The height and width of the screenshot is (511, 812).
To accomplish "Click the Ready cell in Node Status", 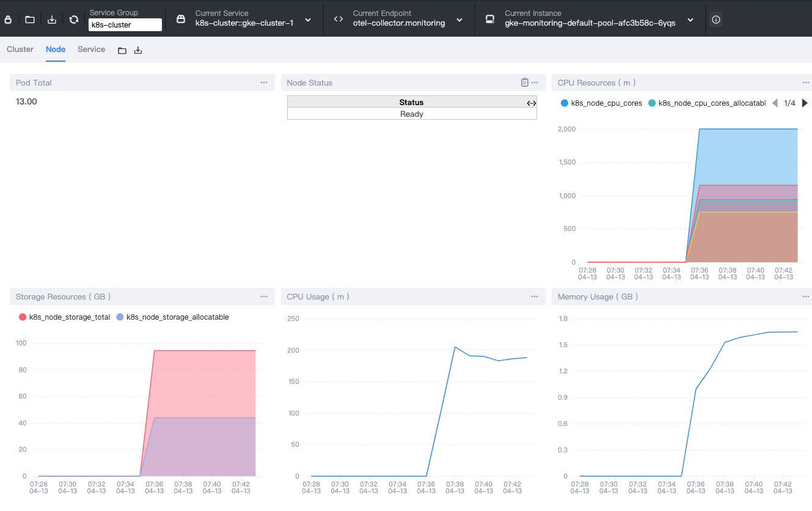I will pyautogui.click(x=412, y=114).
